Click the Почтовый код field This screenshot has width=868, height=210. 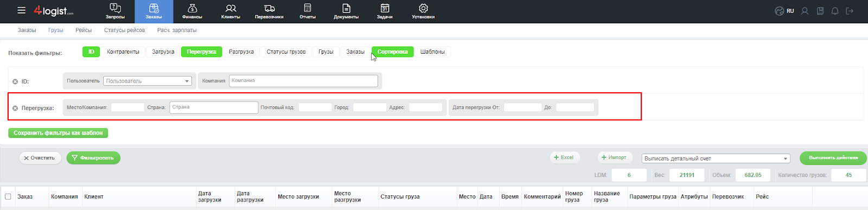click(x=315, y=107)
